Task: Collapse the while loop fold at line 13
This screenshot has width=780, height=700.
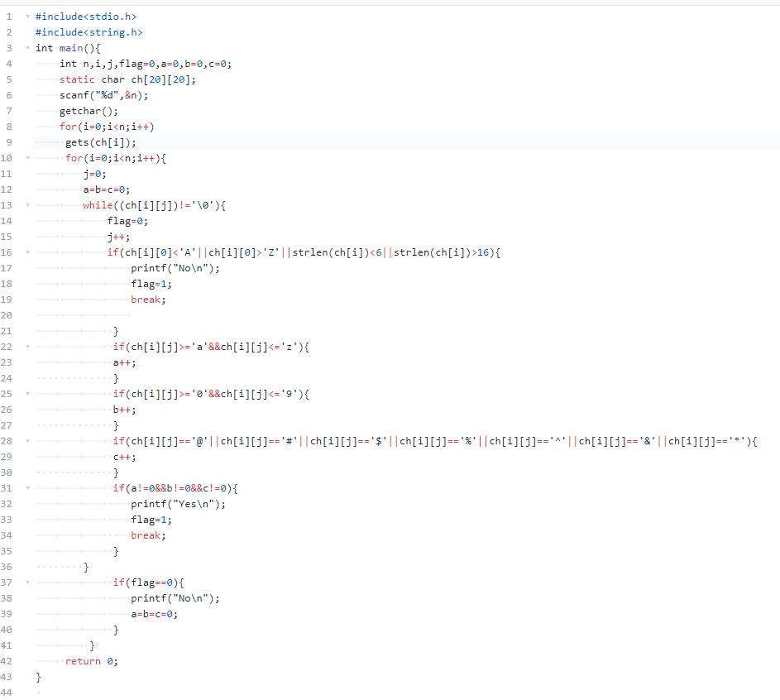Action: (x=28, y=205)
